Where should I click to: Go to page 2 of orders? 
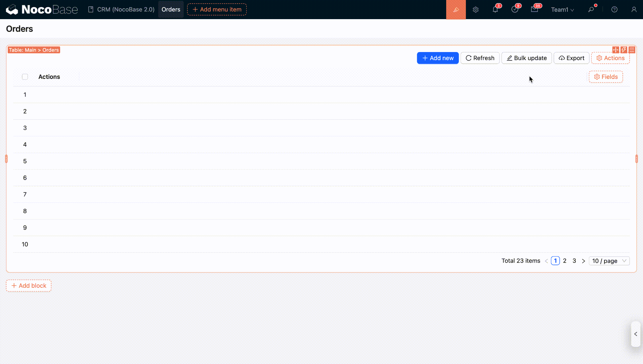point(565,261)
